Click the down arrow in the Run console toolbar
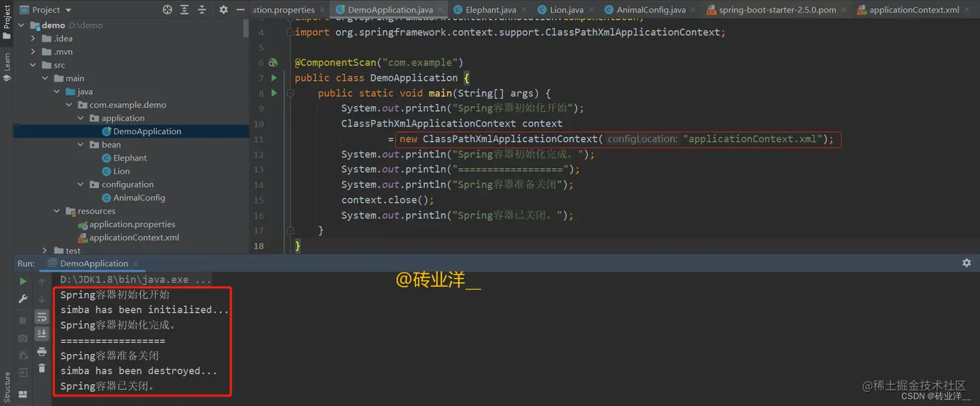The width and height of the screenshot is (980, 406). click(x=42, y=299)
